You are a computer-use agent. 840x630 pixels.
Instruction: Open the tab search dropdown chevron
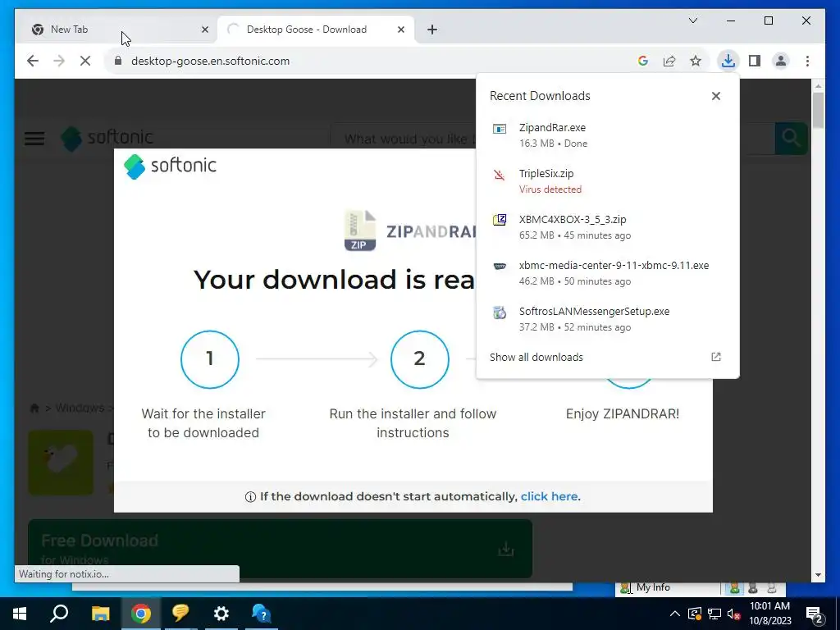[x=692, y=21]
